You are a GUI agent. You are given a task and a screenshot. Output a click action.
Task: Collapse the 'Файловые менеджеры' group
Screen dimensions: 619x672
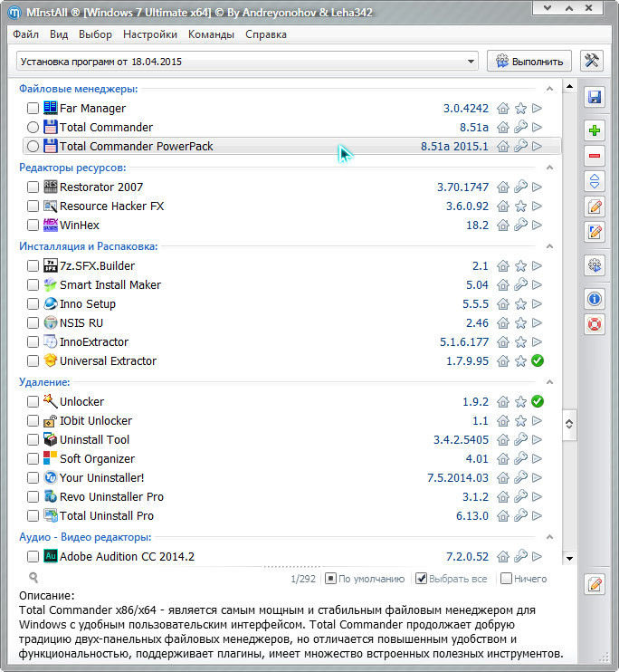[549, 89]
